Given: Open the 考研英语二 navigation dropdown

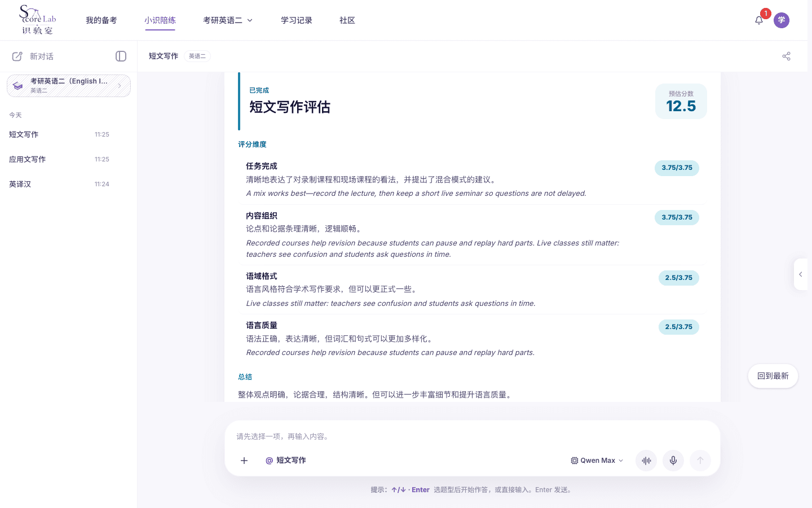Looking at the screenshot, I should (x=228, y=20).
